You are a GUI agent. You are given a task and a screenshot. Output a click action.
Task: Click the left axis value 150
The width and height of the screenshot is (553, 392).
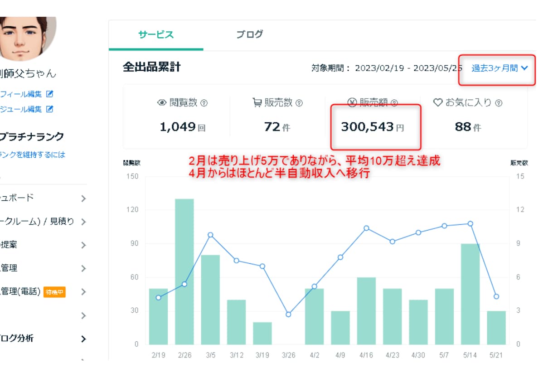[x=133, y=176]
